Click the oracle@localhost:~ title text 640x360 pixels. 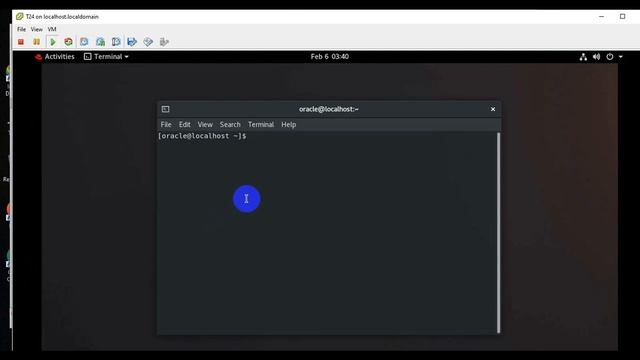coord(329,109)
